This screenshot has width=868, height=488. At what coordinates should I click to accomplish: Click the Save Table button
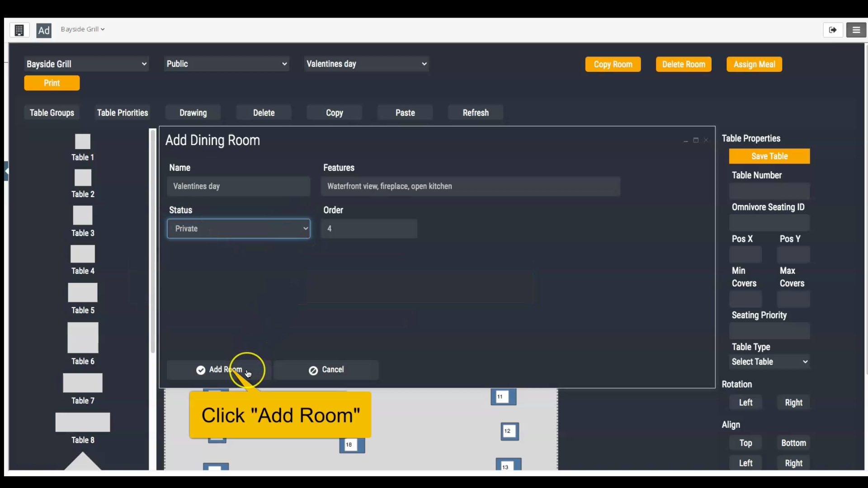pyautogui.click(x=769, y=156)
